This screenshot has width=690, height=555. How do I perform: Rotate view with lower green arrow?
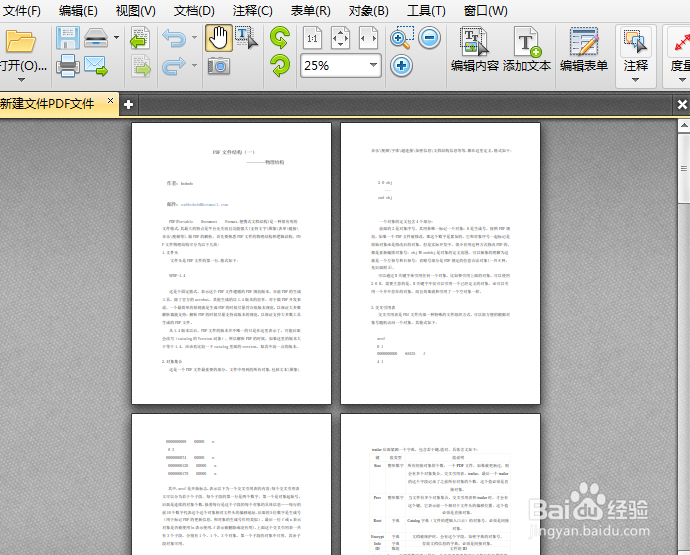coord(280,66)
